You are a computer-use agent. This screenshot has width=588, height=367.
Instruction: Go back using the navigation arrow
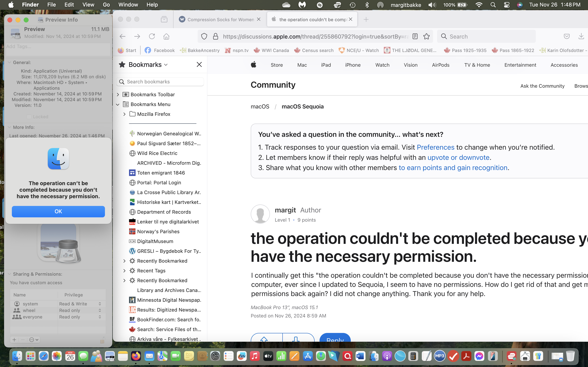coord(122,36)
